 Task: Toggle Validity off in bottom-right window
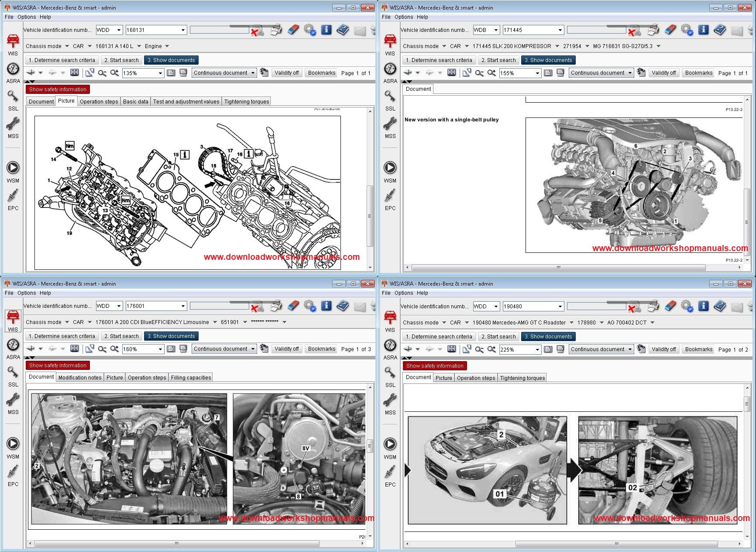click(x=664, y=349)
